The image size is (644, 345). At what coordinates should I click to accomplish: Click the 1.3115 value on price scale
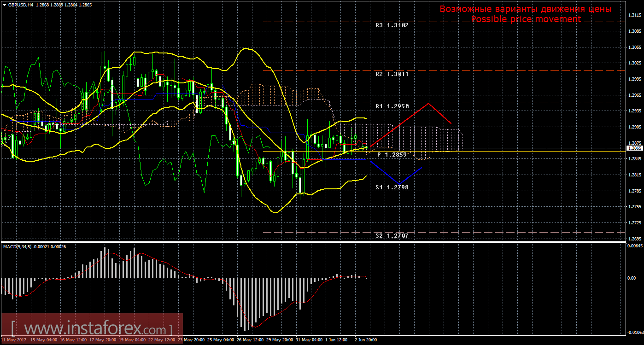pos(635,15)
